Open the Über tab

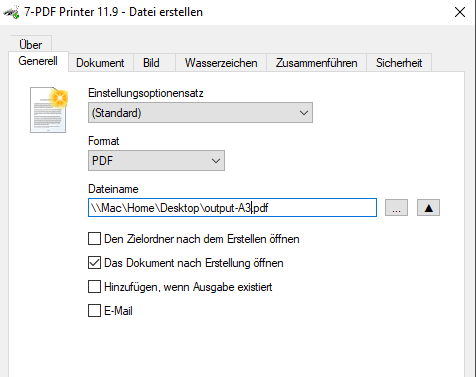coord(31,44)
